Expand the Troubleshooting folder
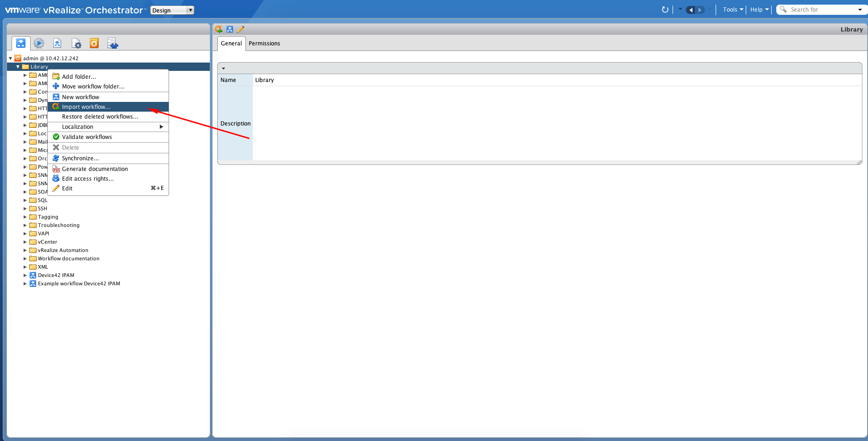This screenshot has width=868, height=441. coord(25,225)
